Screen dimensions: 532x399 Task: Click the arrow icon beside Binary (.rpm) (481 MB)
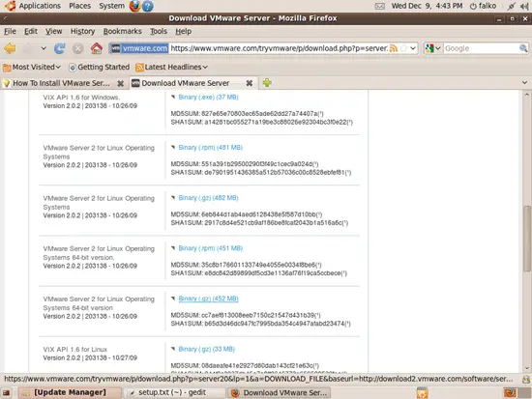click(x=173, y=147)
